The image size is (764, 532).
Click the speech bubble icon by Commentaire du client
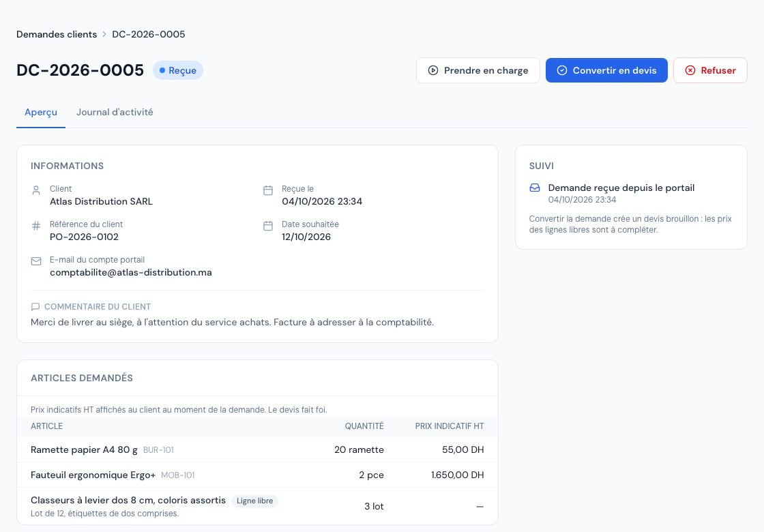(x=35, y=307)
